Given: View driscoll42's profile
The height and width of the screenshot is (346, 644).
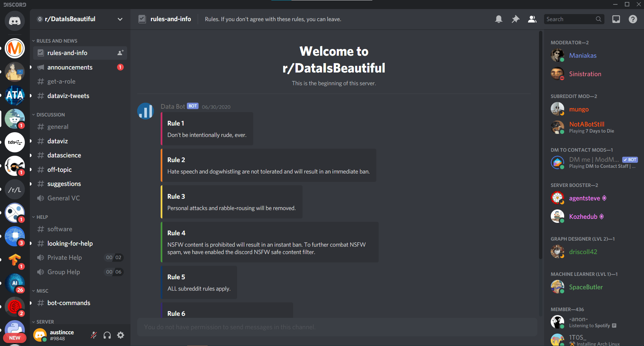Looking at the screenshot, I should pos(594,252).
